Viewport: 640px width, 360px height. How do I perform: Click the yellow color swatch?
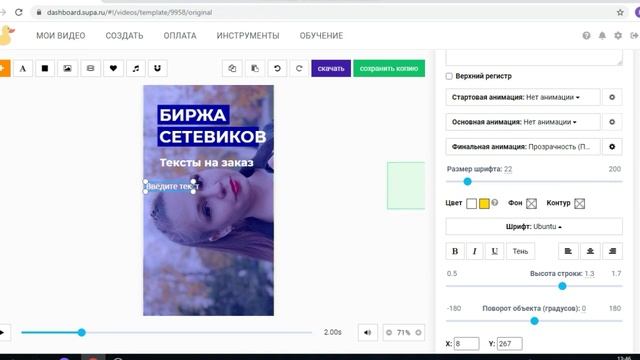484,203
